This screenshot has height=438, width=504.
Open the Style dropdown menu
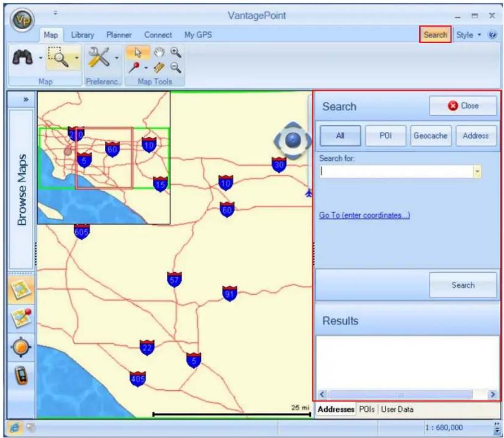click(468, 35)
